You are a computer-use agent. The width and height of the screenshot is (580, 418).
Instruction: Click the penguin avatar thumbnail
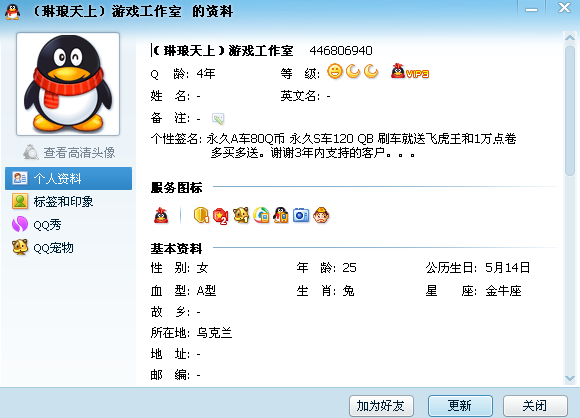(68, 84)
